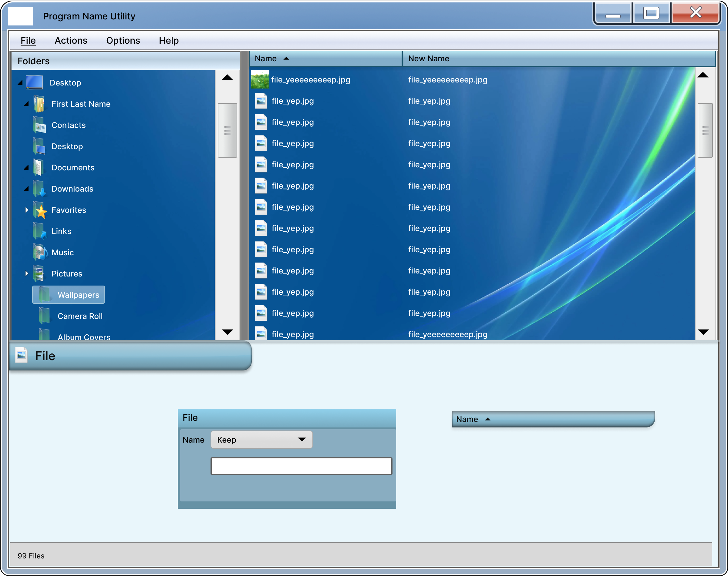Open the Actions menu
The height and width of the screenshot is (576, 728).
[x=71, y=40]
